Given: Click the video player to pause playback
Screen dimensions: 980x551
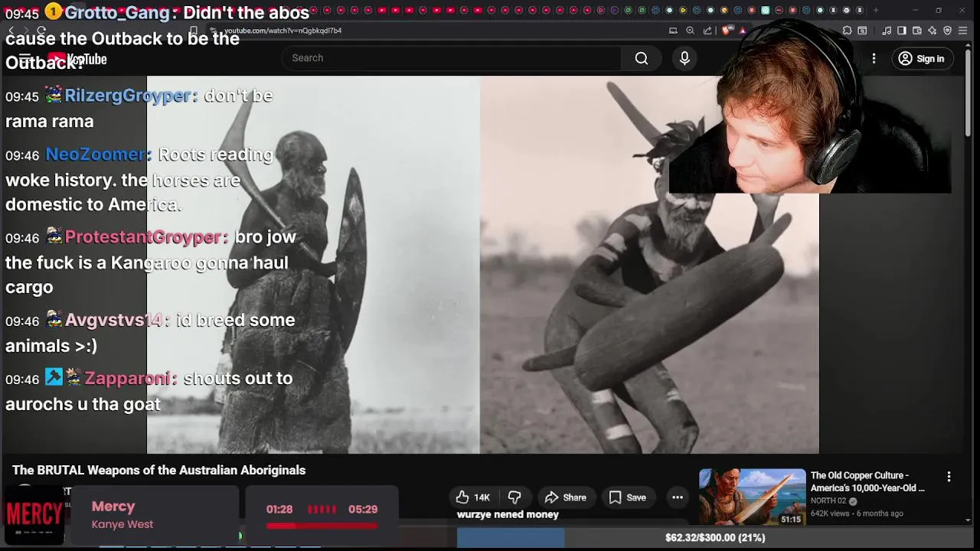Looking at the screenshot, I should 482,264.
